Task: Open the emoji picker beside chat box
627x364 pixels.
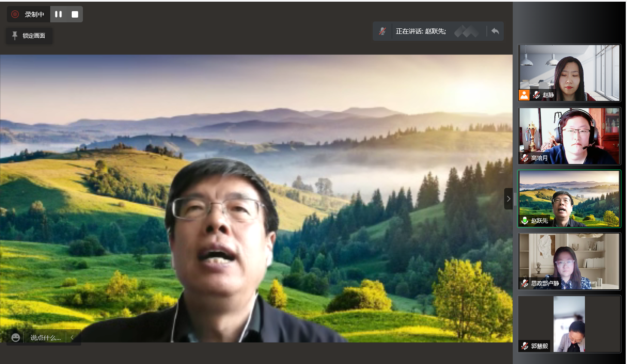Action: click(15, 337)
